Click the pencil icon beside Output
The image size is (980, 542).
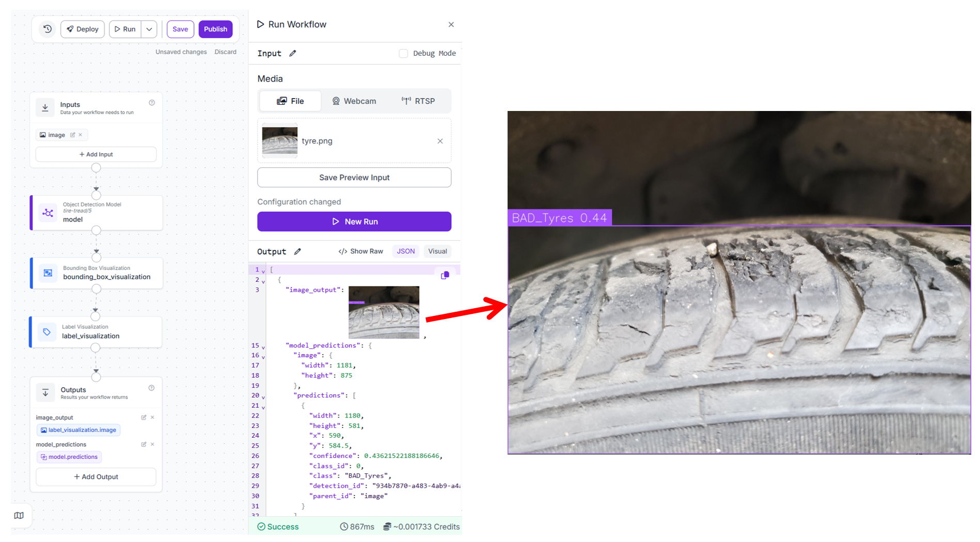pyautogui.click(x=297, y=251)
